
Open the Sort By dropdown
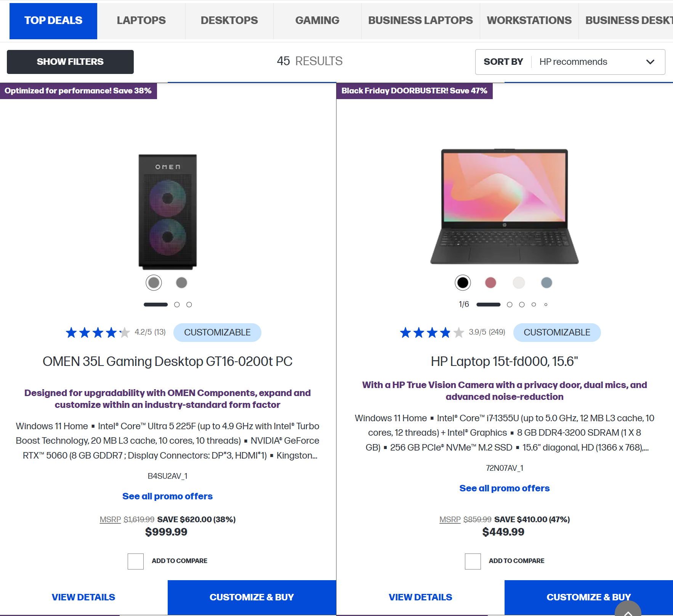pos(570,62)
